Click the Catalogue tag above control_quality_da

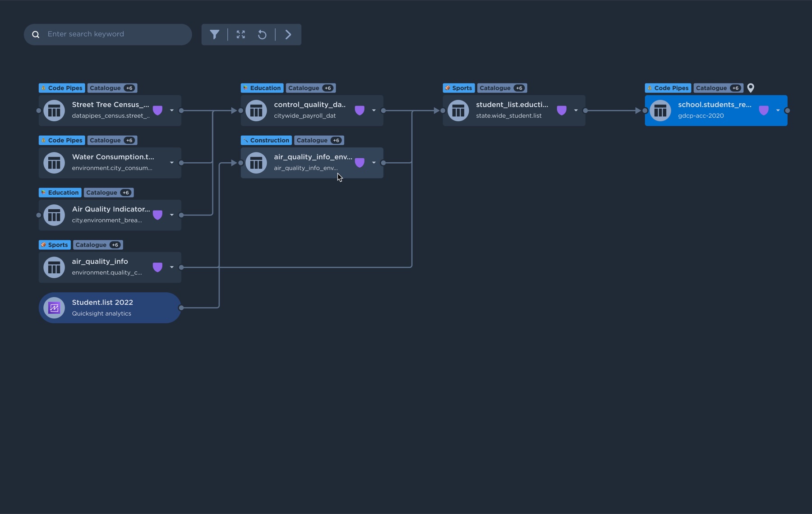pos(311,88)
